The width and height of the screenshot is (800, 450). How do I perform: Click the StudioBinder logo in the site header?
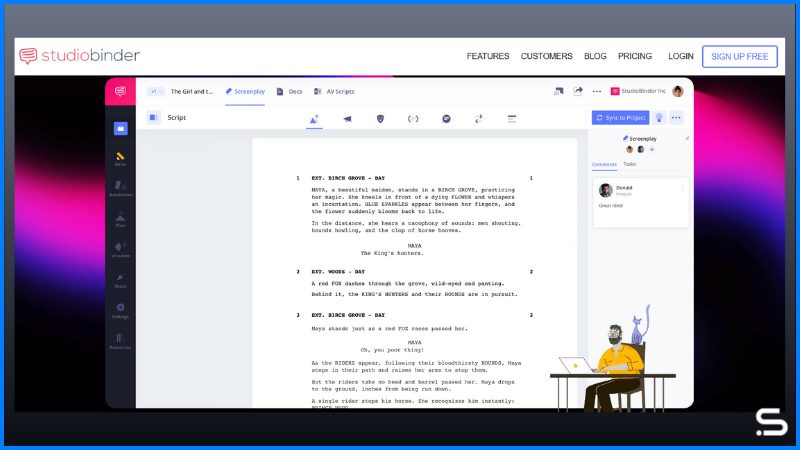[x=80, y=56]
